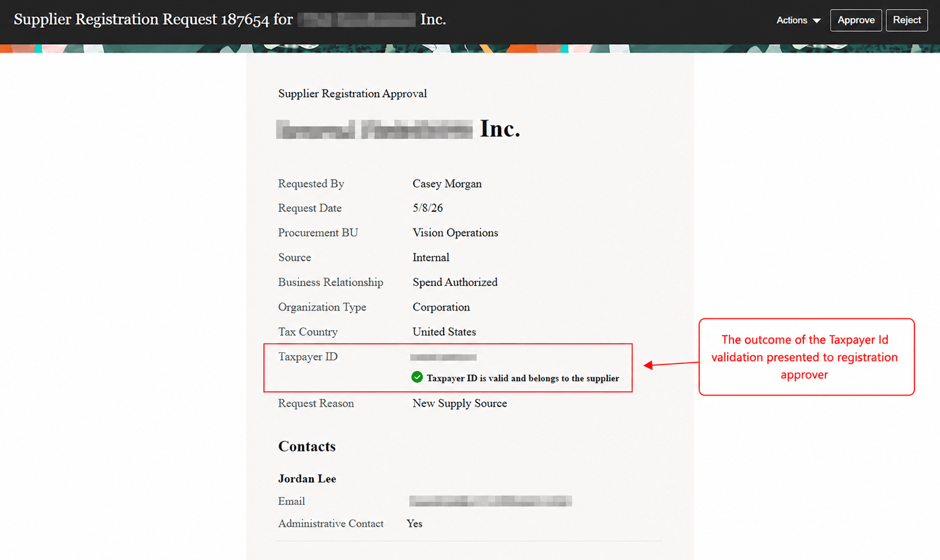Click the 'Email' label under Jordan Lee

(292, 502)
